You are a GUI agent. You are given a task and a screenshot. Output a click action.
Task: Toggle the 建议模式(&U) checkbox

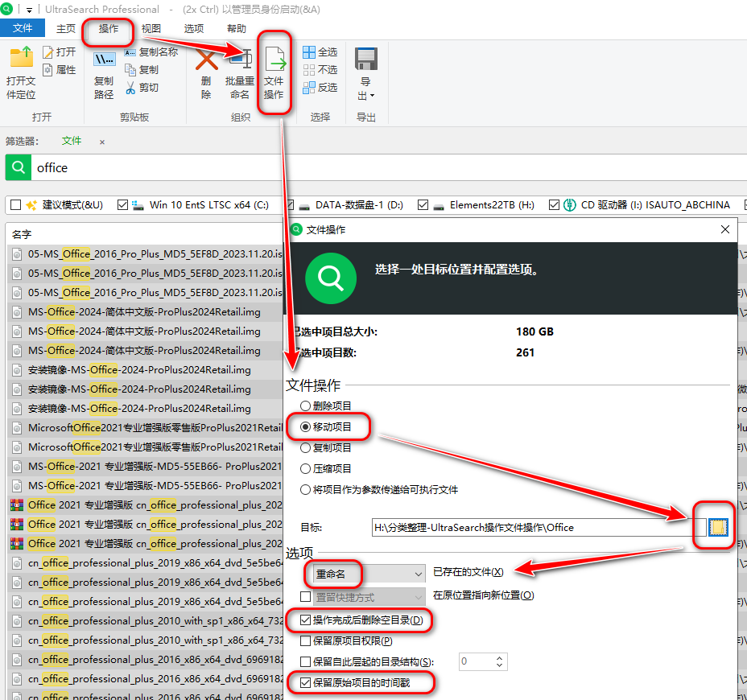pyautogui.click(x=16, y=204)
